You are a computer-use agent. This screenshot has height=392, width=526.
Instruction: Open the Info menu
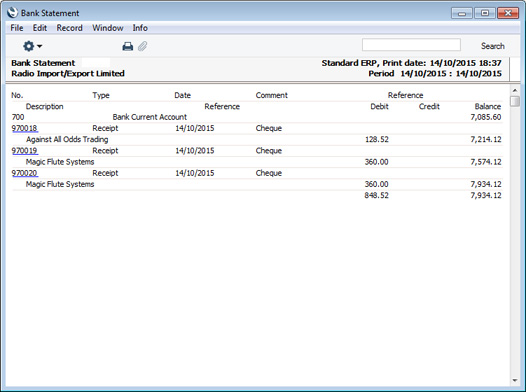(140, 28)
